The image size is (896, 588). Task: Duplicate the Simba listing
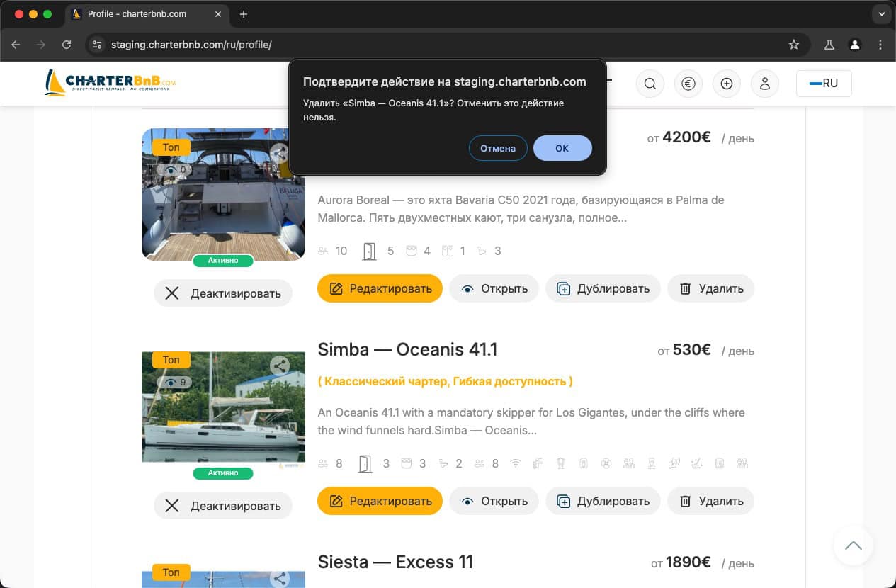pos(603,501)
